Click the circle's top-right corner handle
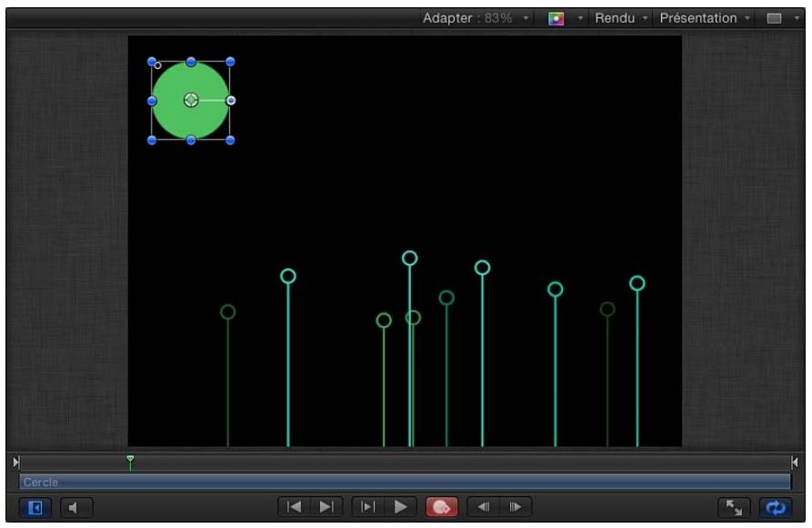This screenshot has width=812, height=528. click(x=230, y=62)
